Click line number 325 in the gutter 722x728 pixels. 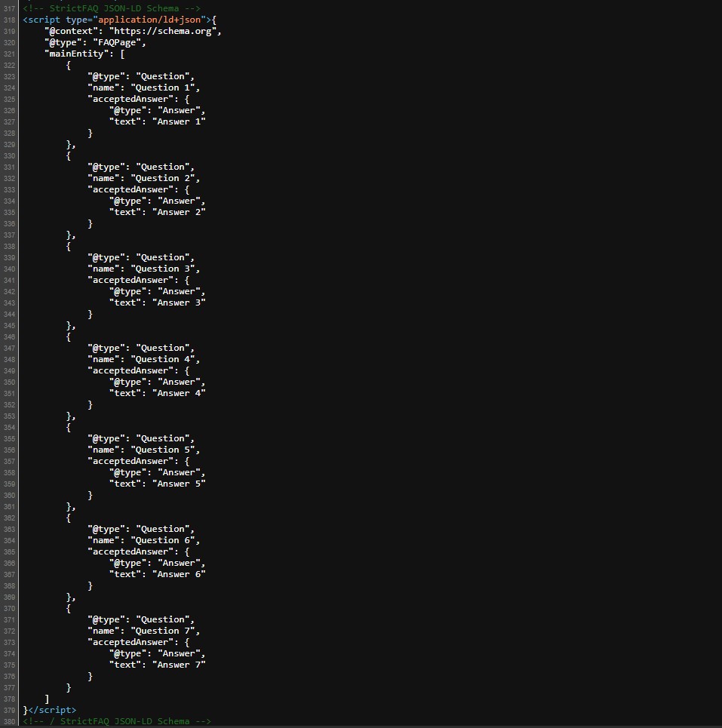tap(9, 100)
